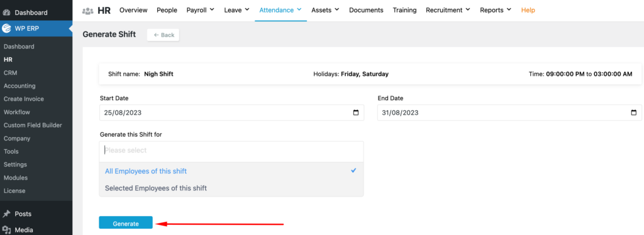This screenshot has height=235, width=644.
Task: Open Tools in the sidebar
Action: [x=11, y=151]
